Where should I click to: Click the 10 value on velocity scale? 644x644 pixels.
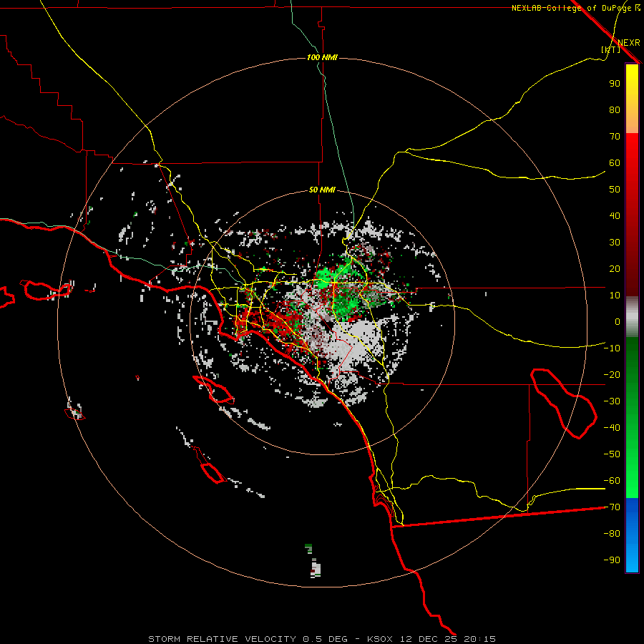615,296
